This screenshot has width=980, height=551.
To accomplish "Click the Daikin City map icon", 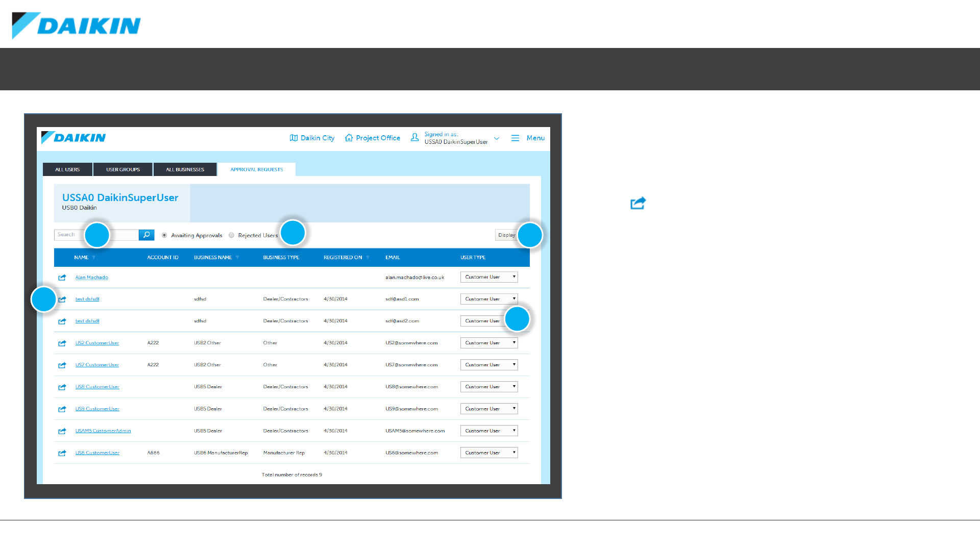I will (x=293, y=138).
